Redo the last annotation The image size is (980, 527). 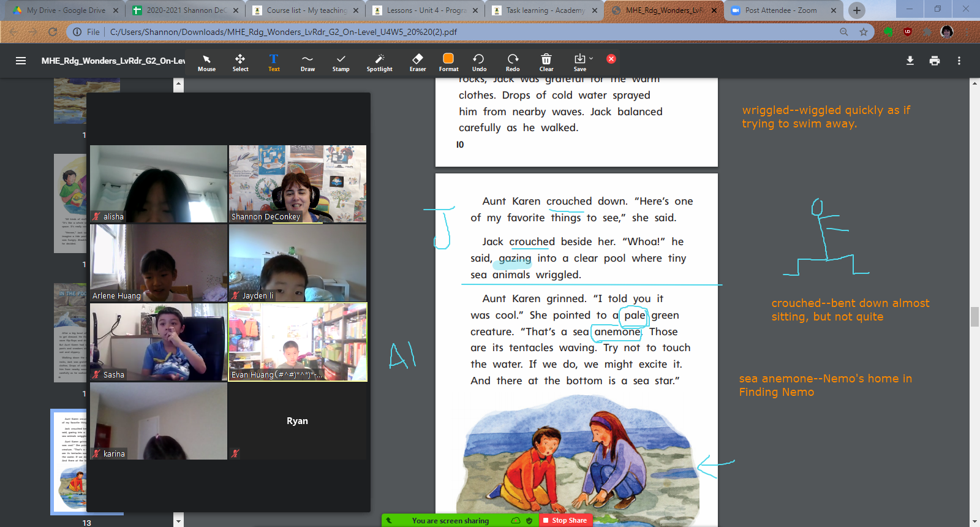[x=513, y=62]
